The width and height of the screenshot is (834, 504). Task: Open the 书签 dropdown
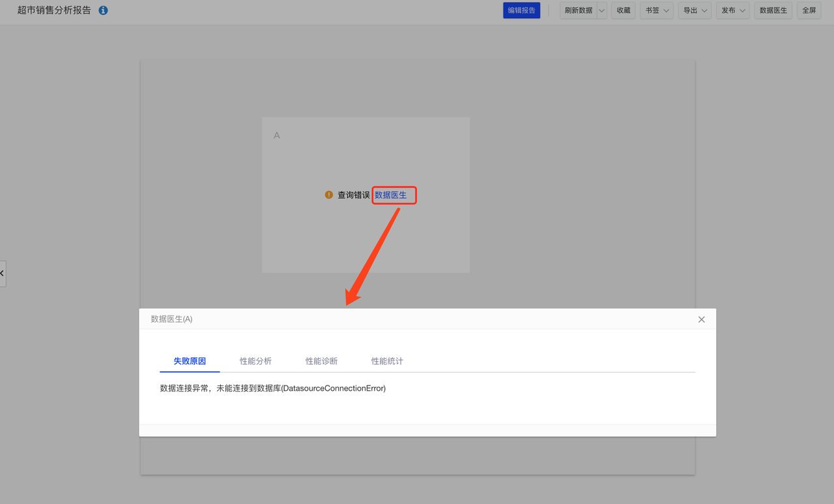point(657,10)
